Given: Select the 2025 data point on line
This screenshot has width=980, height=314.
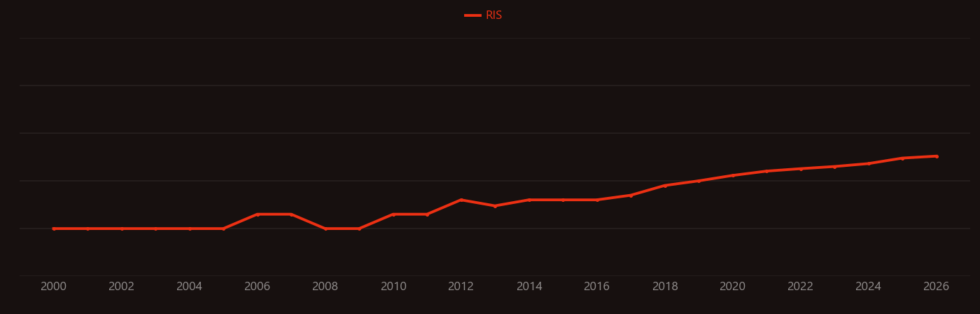Looking at the screenshot, I should [x=902, y=158].
